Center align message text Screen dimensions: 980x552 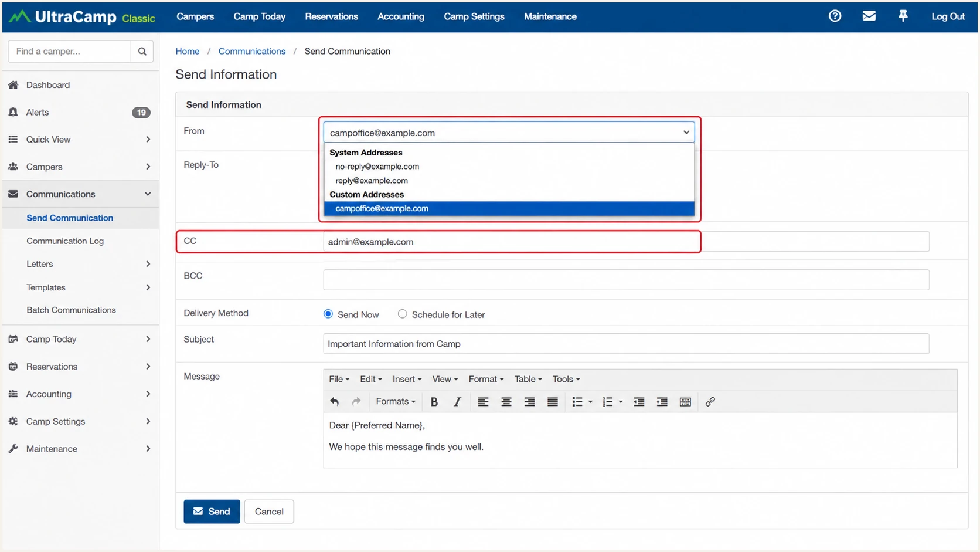pyautogui.click(x=506, y=402)
